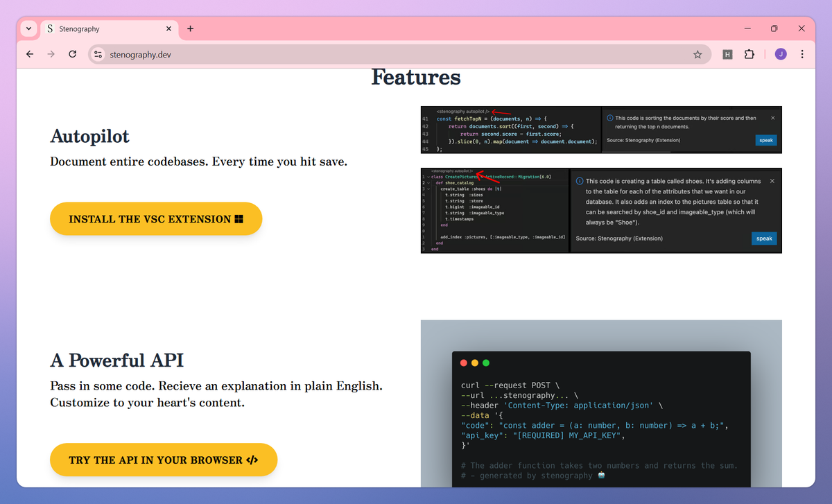Click Try the API in Your Browser button

pyautogui.click(x=164, y=460)
